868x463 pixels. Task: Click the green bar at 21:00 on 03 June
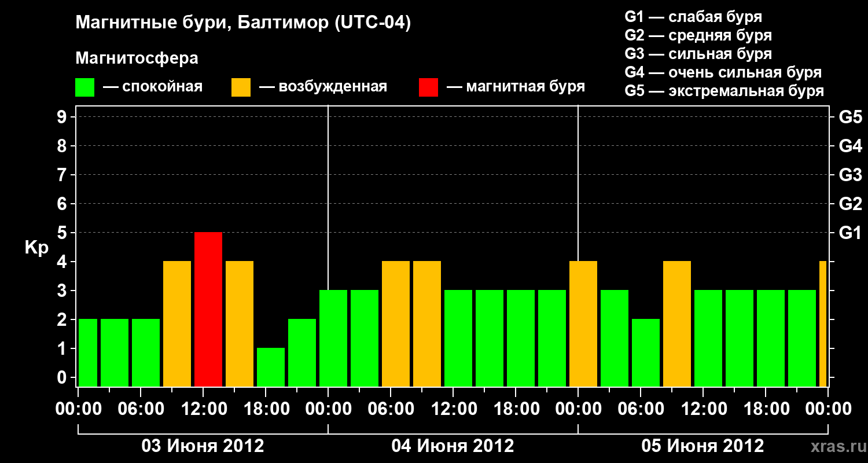302,352
